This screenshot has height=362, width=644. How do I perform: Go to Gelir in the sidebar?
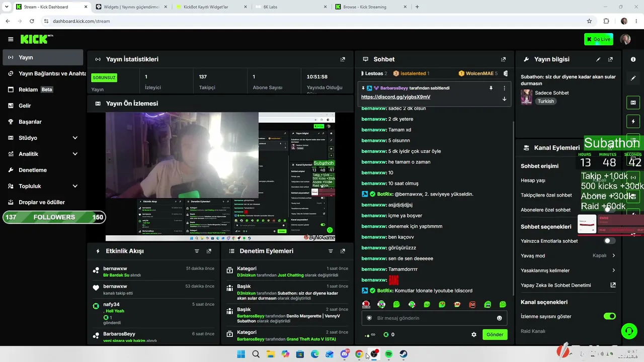tap(43, 106)
